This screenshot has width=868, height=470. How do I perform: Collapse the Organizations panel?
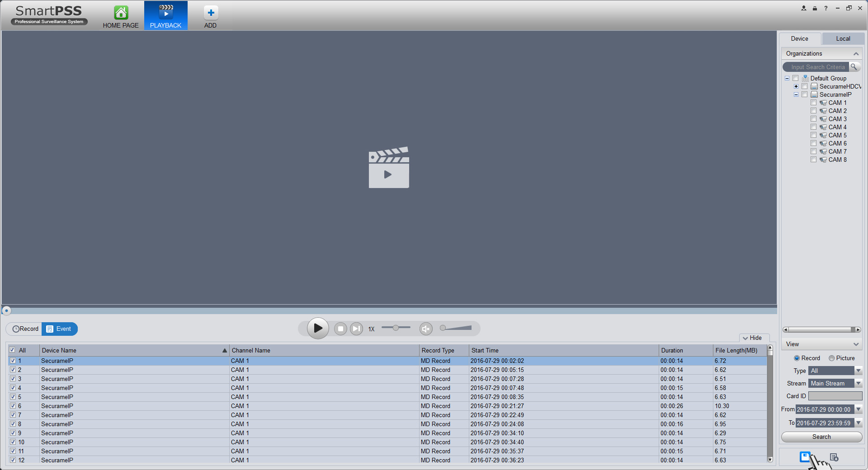click(x=856, y=54)
